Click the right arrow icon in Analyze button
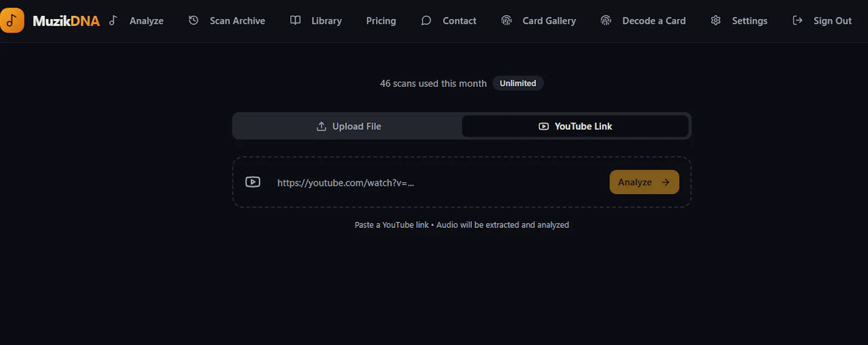This screenshot has width=868, height=345. (665, 182)
